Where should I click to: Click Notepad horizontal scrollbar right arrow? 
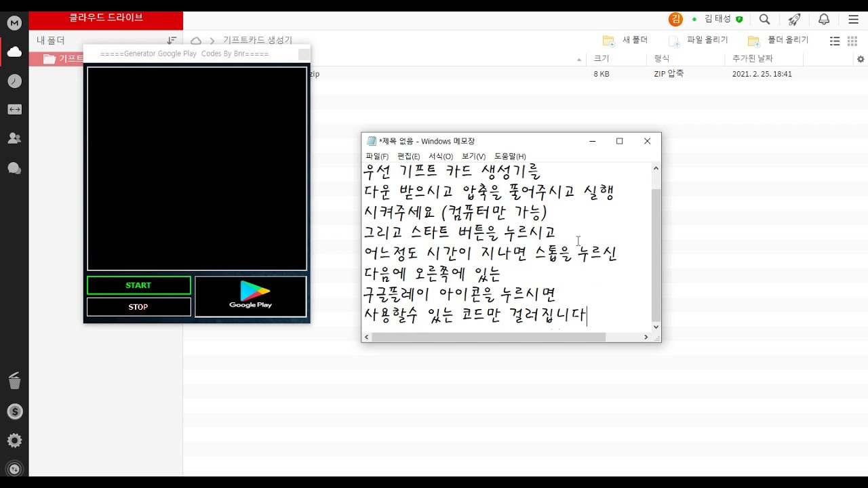pos(646,337)
